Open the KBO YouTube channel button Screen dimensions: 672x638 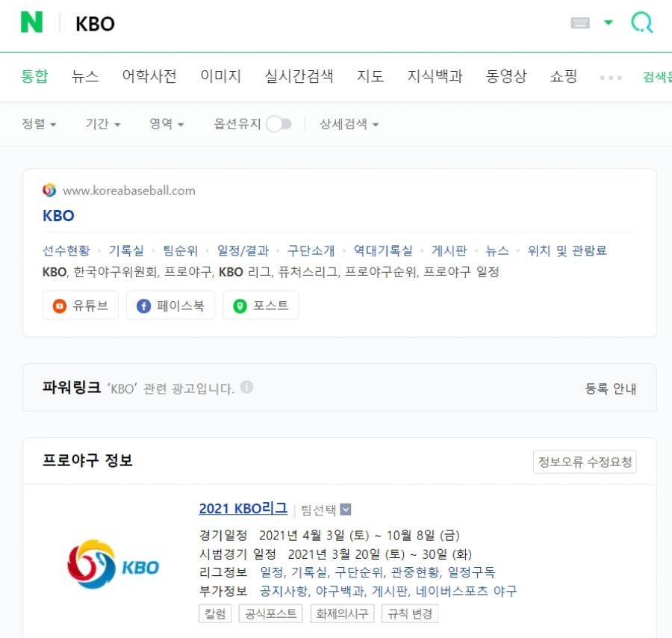tap(81, 306)
